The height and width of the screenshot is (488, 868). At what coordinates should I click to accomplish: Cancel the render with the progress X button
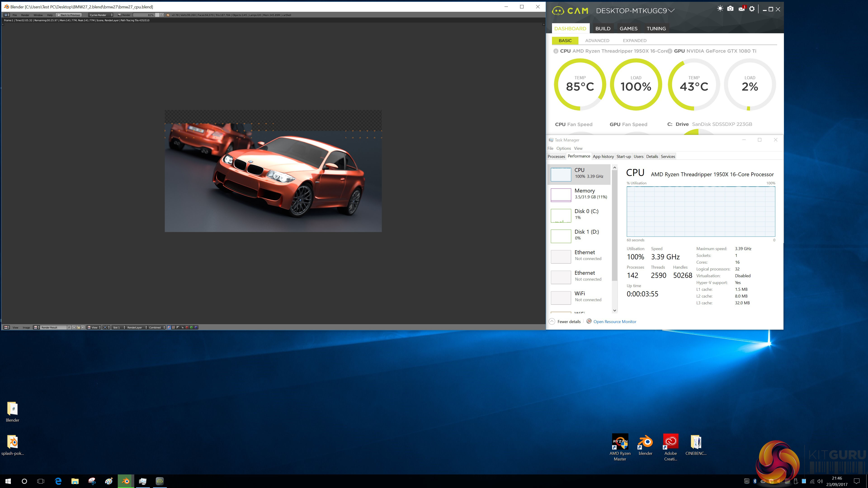tap(162, 15)
